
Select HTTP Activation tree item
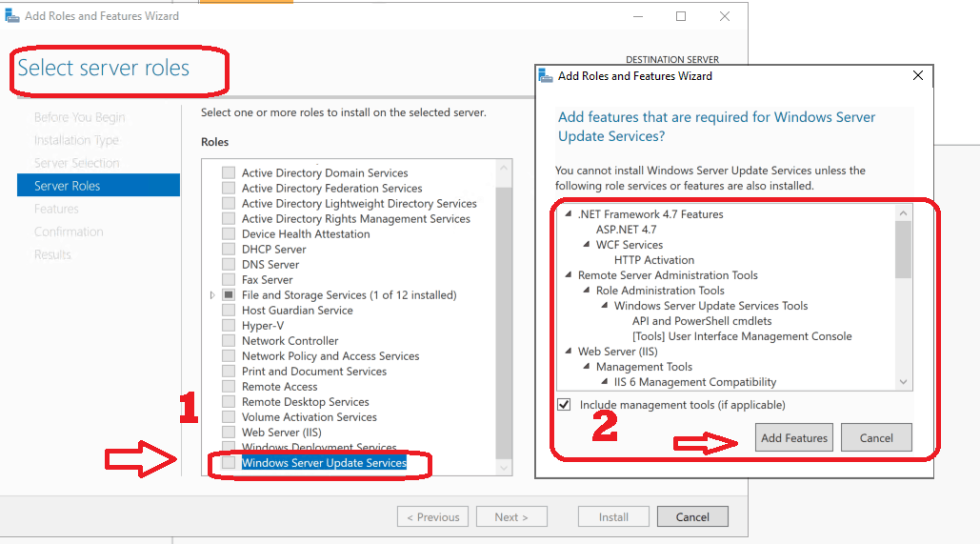(x=653, y=260)
